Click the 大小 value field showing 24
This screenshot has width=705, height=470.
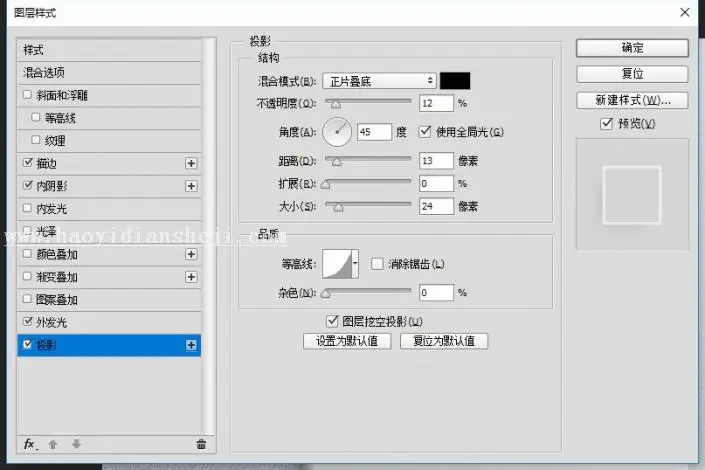click(436, 206)
